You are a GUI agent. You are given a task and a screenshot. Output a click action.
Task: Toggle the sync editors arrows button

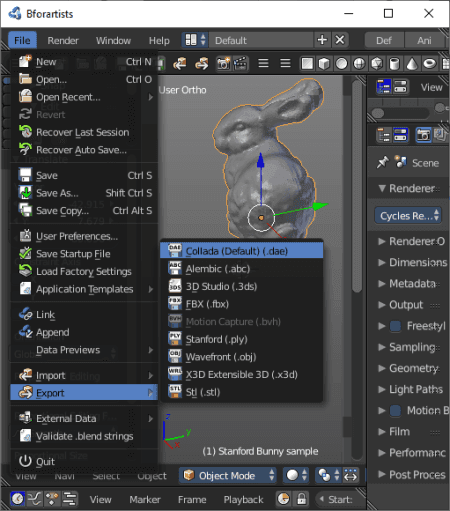click(x=350, y=475)
